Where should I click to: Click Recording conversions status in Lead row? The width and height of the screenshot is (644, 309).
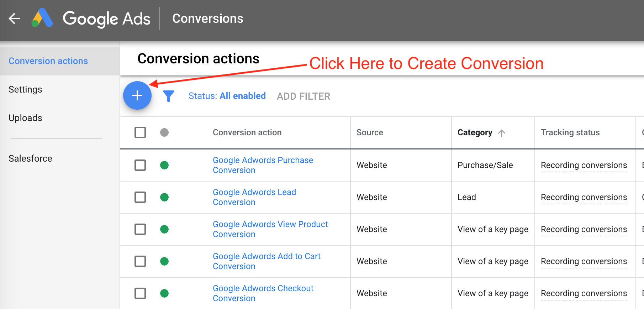click(584, 197)
